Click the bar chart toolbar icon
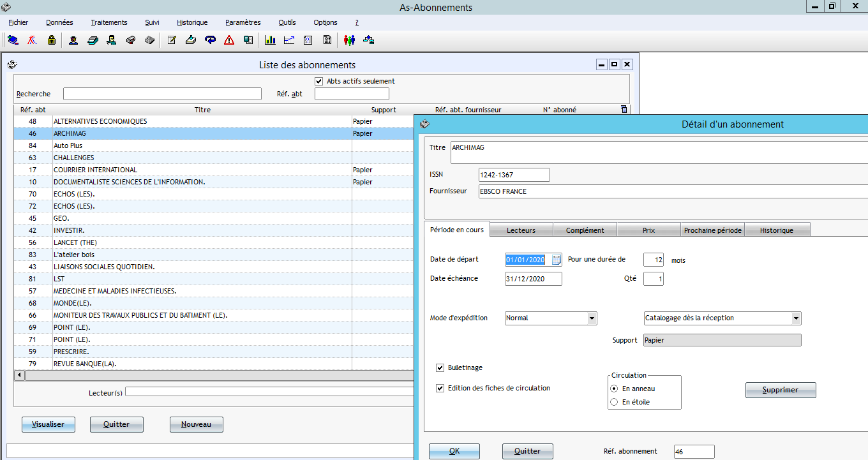The height and width of the screenshot is (460, 868). [x=270, y=40]
